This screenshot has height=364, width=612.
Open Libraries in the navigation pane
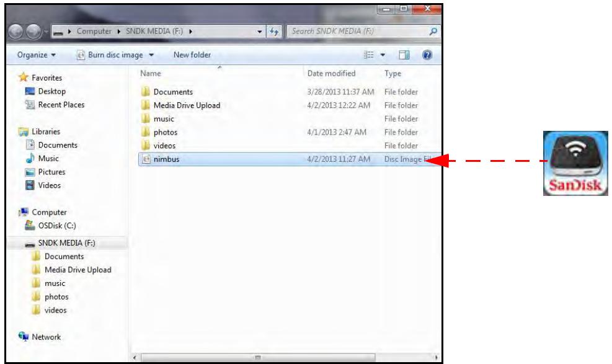46,131
